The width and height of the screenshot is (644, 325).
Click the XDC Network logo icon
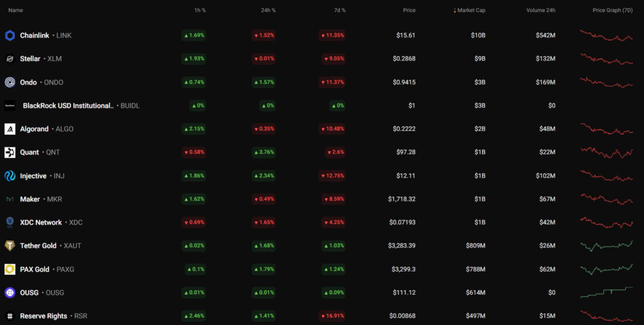pos(10,222)
